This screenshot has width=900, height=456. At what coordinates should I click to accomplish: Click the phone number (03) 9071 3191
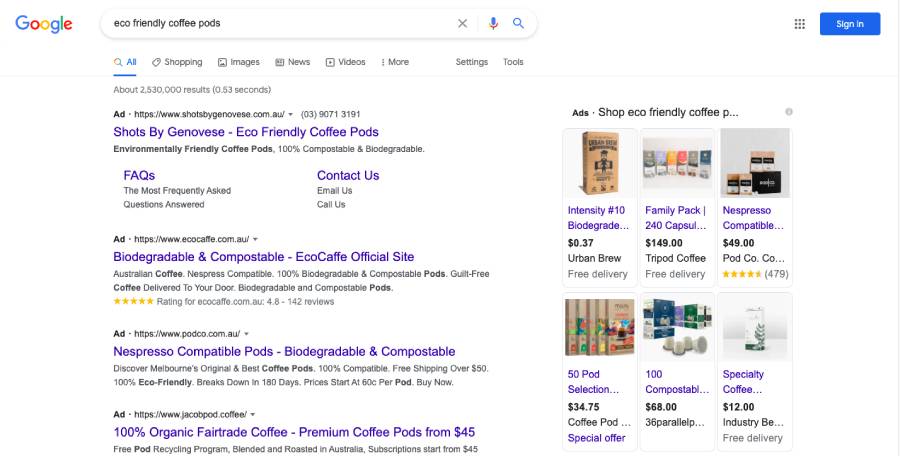click(331, 114)
